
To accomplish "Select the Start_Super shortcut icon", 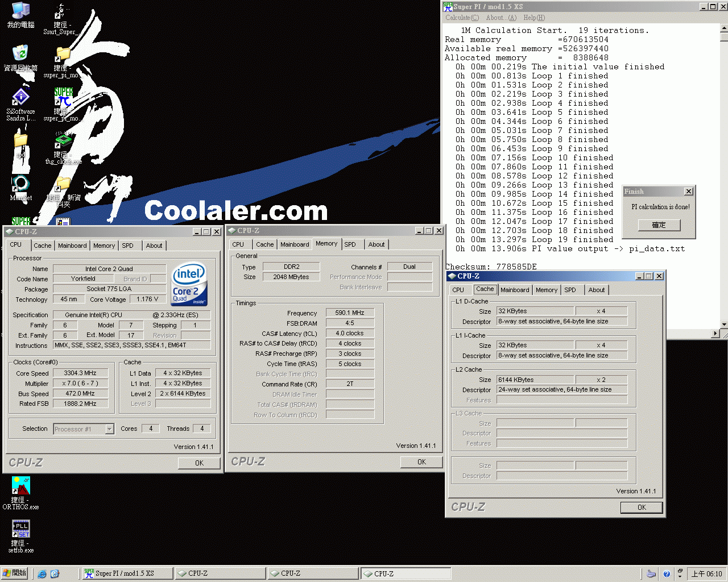I will pos(61,19).
